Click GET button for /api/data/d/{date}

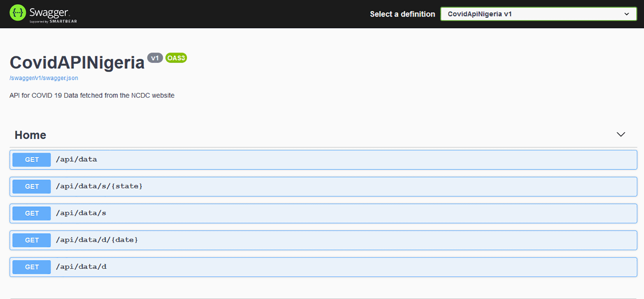point(32,240)
